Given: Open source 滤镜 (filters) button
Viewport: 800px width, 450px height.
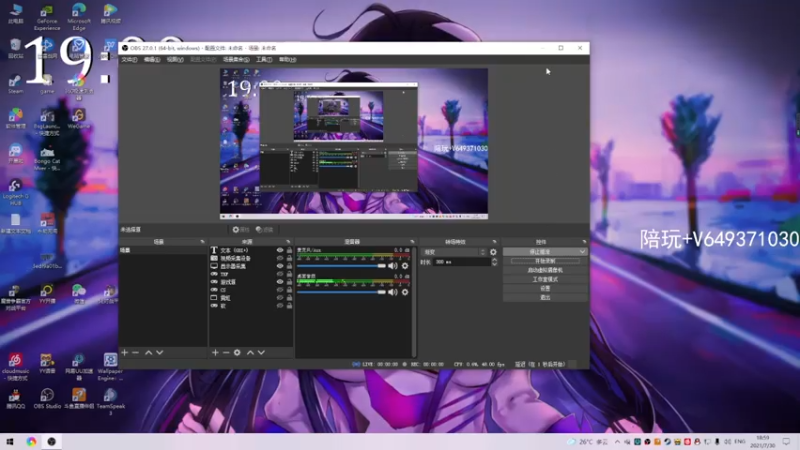Looking at the screenshot, I should pyautogui.click(x=264, y=230).
